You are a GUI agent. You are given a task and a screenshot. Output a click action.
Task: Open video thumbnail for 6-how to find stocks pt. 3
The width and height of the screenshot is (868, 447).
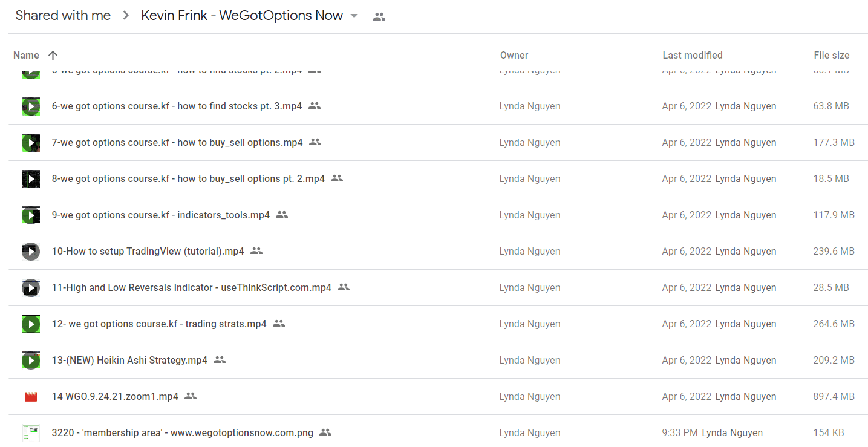point(31,106)
